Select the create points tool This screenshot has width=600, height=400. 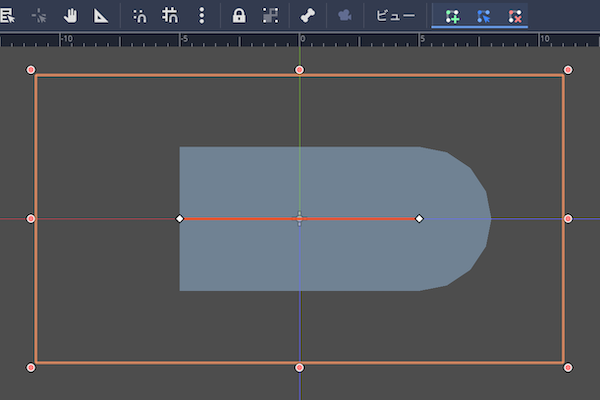point(452,16)
